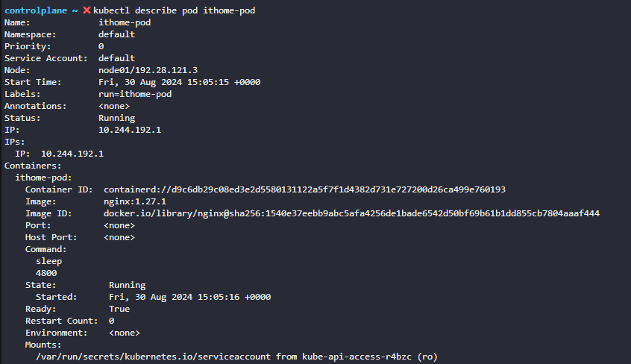Image resolution: width=631 pixels, height=364 pixels.
Task: Click the Start Time value line
Action: click(x=180, y=82)
